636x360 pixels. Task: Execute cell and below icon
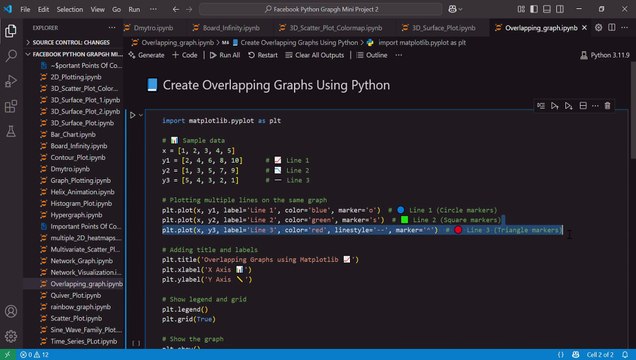[x=568, y=106]
